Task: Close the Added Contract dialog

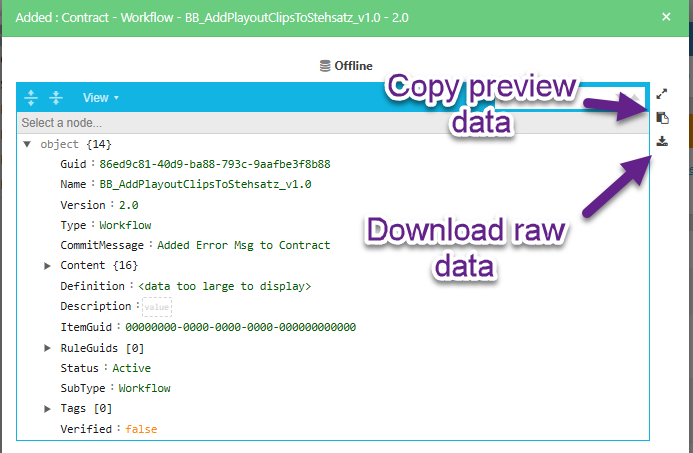Action: tap(667, 17)
